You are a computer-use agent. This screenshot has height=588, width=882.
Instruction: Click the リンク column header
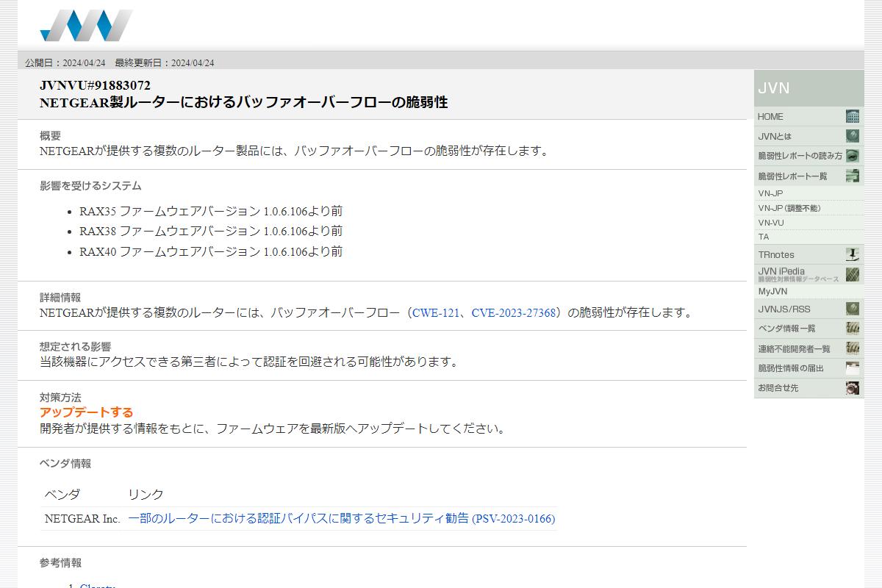click(146, 495)
